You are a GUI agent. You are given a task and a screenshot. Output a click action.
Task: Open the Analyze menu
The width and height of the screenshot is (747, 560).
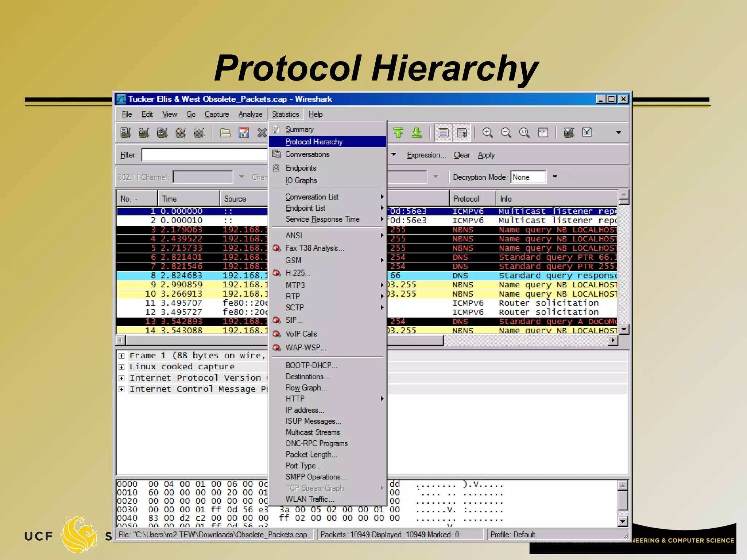click(x=250, y=114)
